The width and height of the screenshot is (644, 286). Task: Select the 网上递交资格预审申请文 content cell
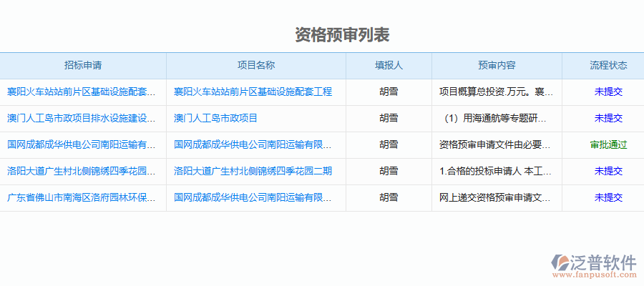click(495, 197)
